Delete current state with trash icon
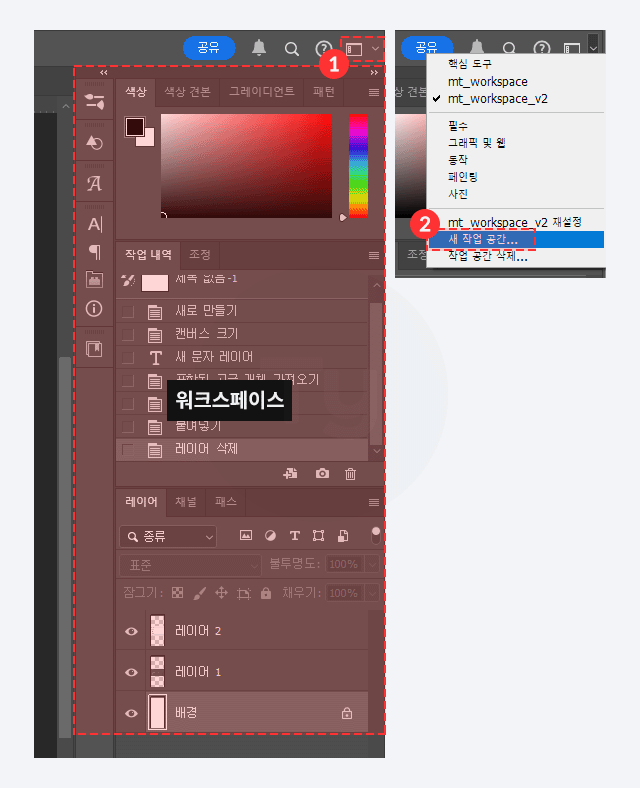This screenshot has width=640, height=788. 350,474
